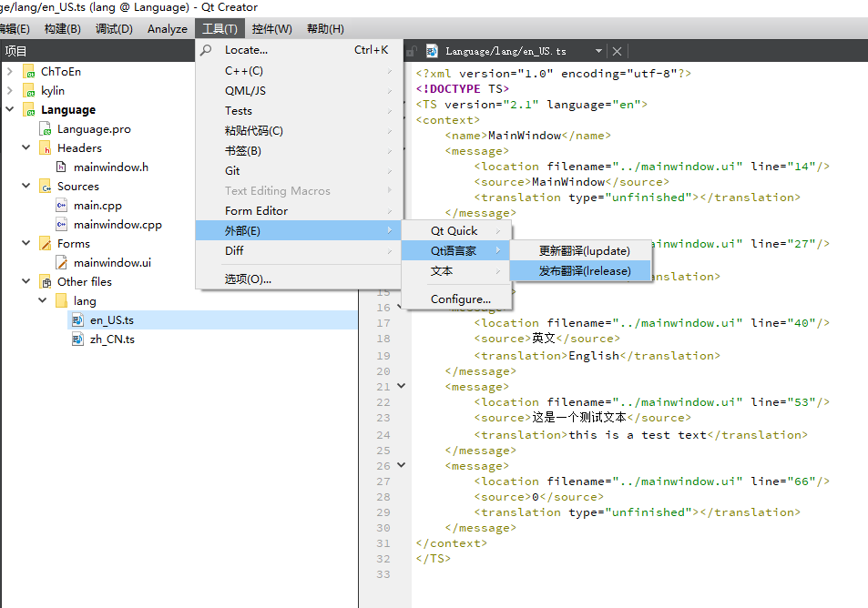Click line number 33 in the editor gutter

tap(383, 574)
